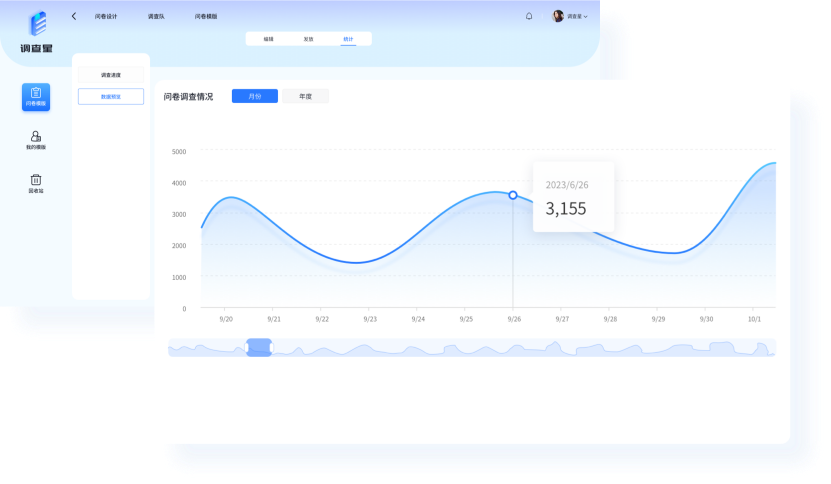
Task: Open the 问卷模版 top menu item
Action: (206, 17)
